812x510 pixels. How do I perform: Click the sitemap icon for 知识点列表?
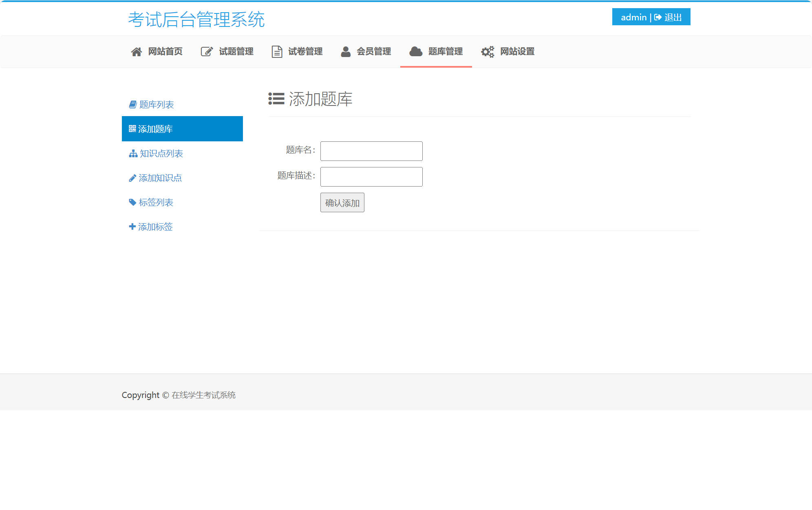[132, 154]
